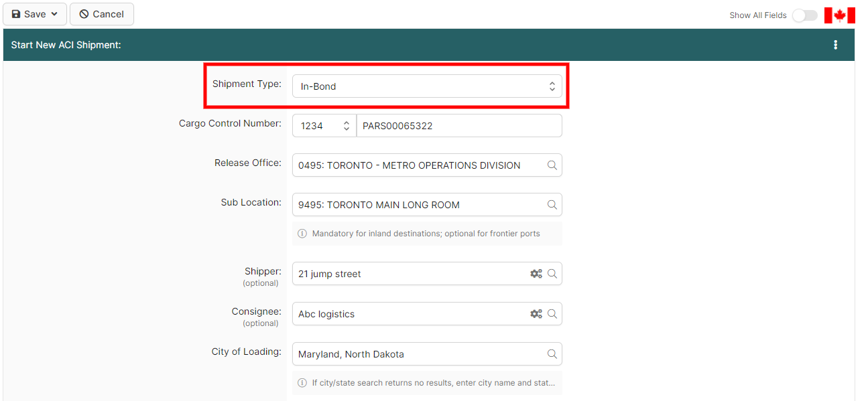The width and height of the screenshot is (868, 401).
Task: Click the Cargo Control Number text field
Action: pyautogui.click(x=458, y=126)
